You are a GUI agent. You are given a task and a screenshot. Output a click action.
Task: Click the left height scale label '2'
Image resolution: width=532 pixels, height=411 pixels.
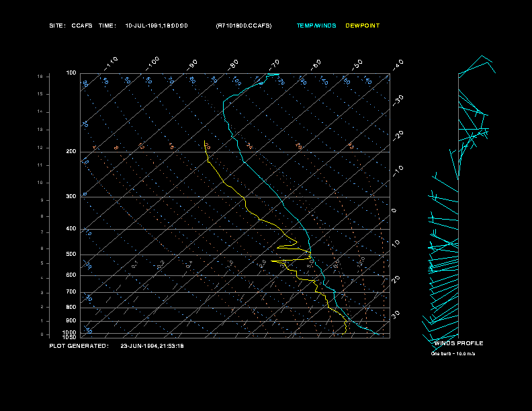pos(42,307)
